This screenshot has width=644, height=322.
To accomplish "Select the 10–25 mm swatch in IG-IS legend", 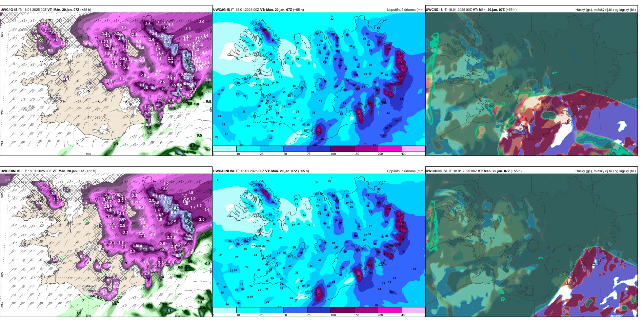I will (248, 149).
